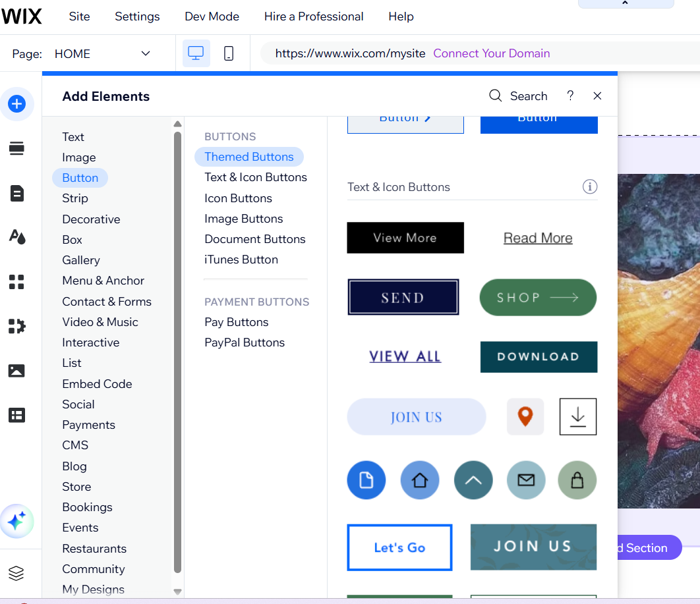Choose Menu & Anchor category
Screen dimensions: 700x604
[x=103, y=281]
